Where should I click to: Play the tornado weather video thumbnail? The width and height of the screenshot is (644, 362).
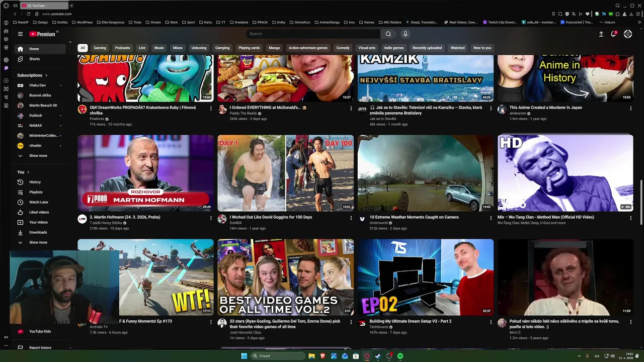coord(425,173)
